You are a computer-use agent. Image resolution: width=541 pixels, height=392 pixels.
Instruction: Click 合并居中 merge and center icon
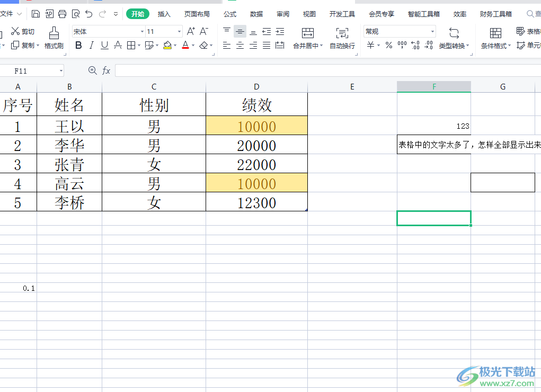coord(307,33)
